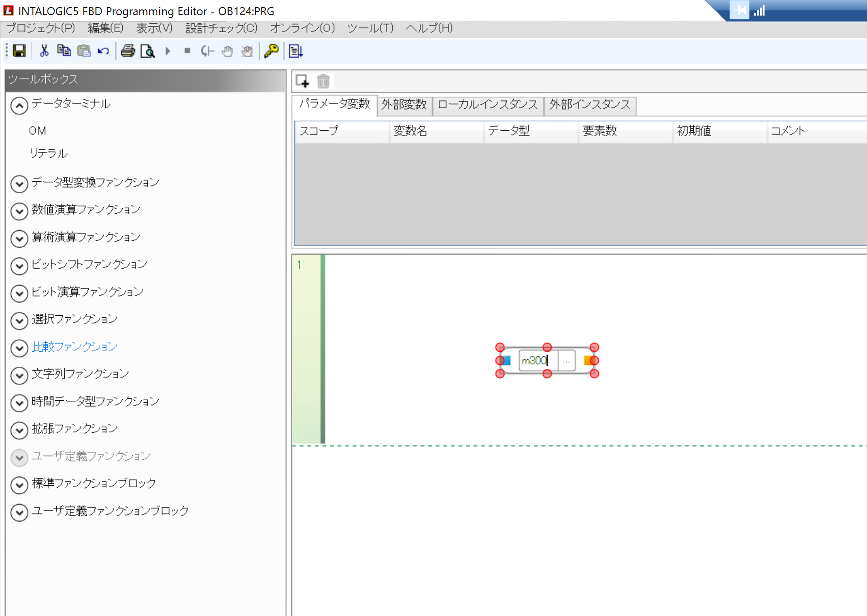
Task: Click the Undo arrow icon
Action: click(x=103, y=51)
